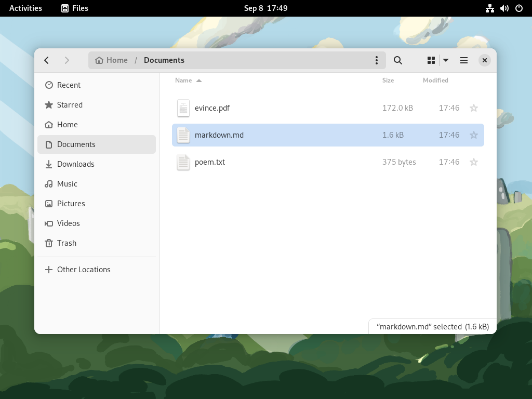
Task: Open Recent in the sidebar
Action: coord(97,85)
